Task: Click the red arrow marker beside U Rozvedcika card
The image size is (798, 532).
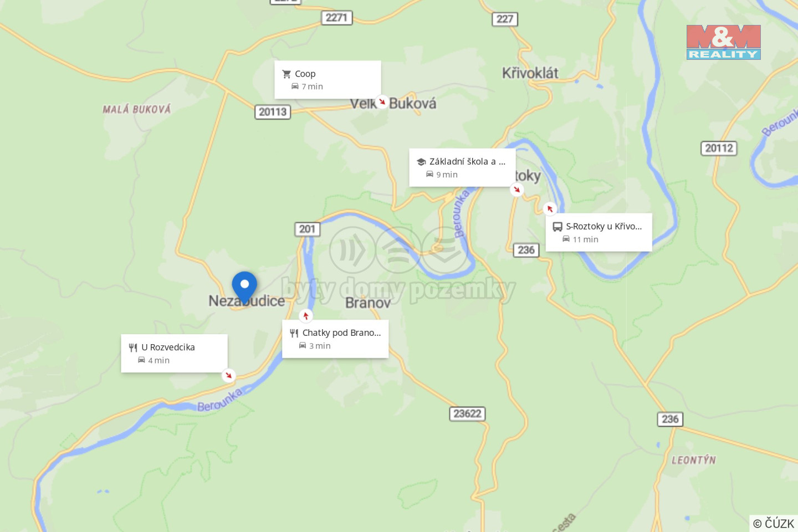Action: (x=228, y=375)
